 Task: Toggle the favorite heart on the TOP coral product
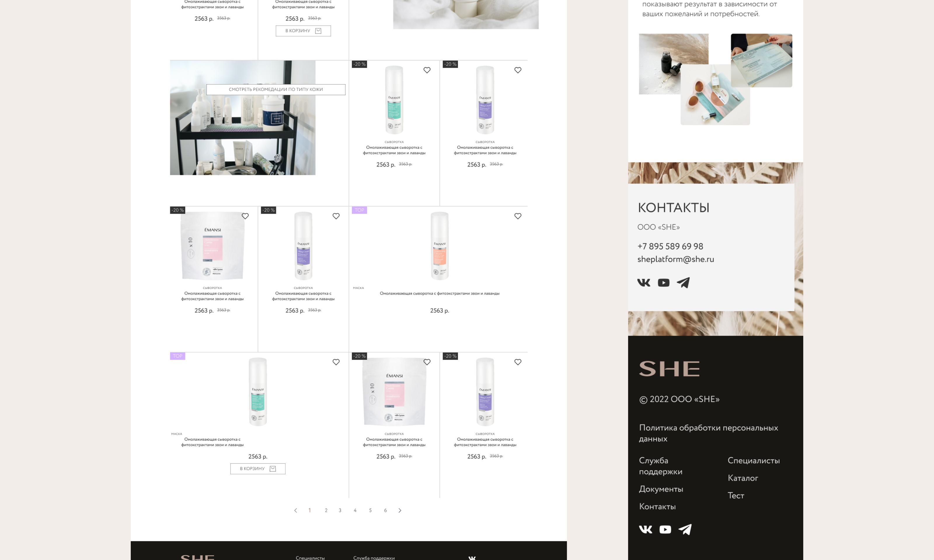point(517,216)
